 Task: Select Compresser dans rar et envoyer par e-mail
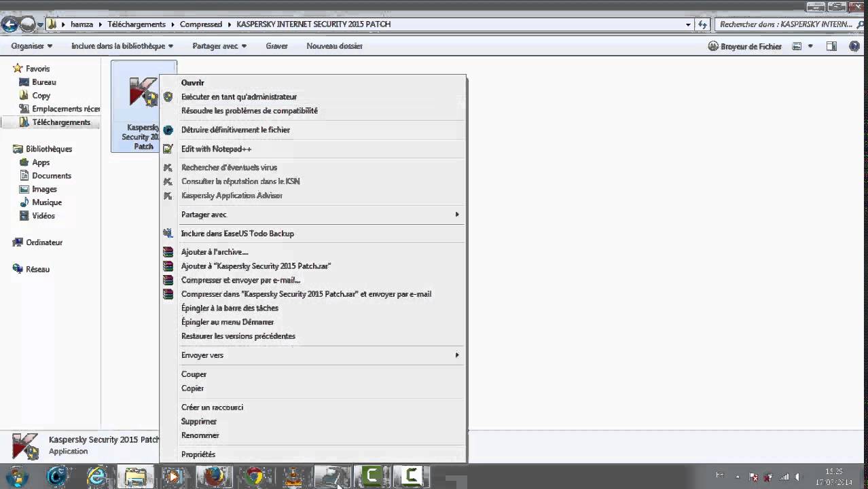(306, 294)
